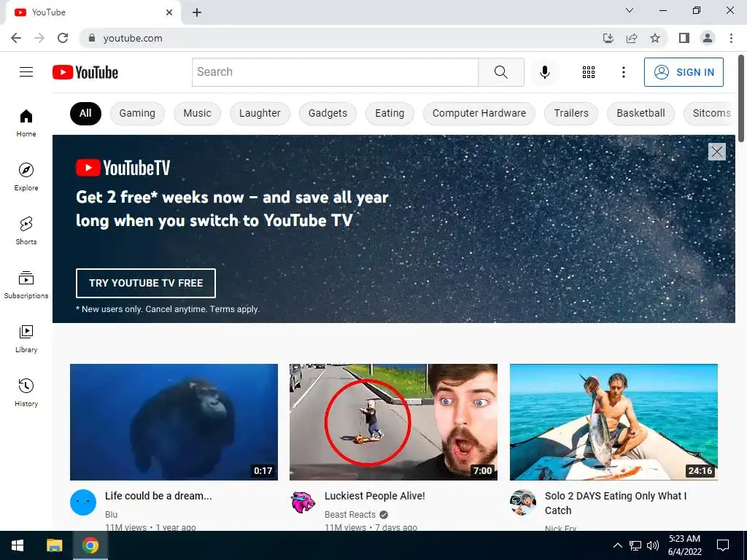Expand tab search chevron
747x560 pixels.
pos(630,10)
